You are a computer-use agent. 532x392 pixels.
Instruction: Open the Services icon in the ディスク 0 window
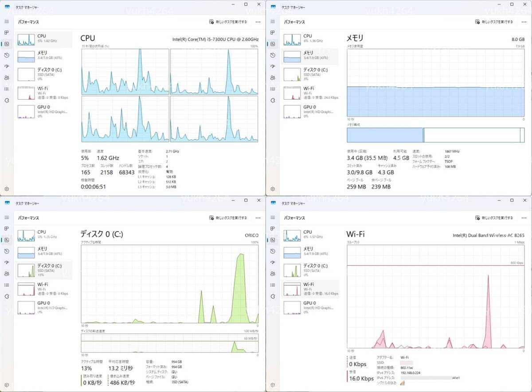[x=7, y=296]
